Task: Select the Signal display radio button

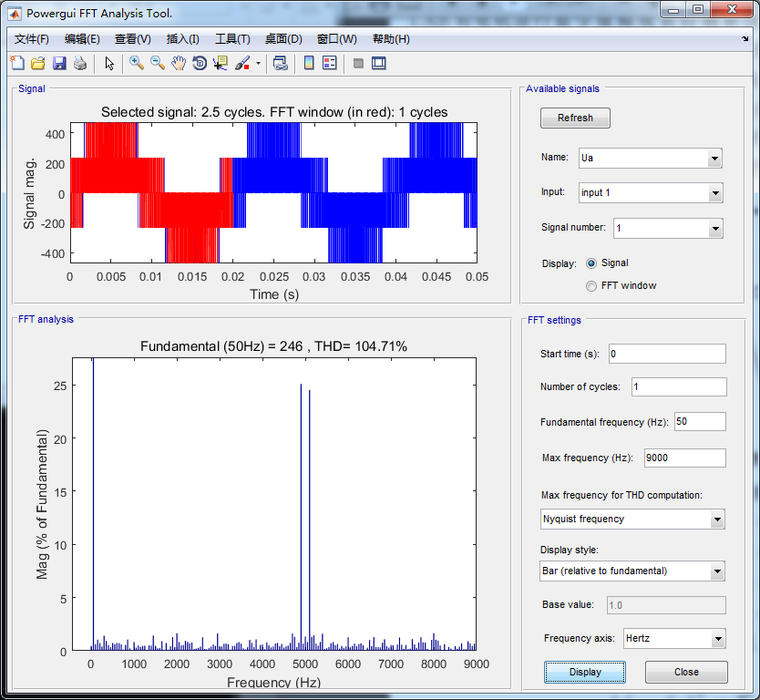Action: 591,262
